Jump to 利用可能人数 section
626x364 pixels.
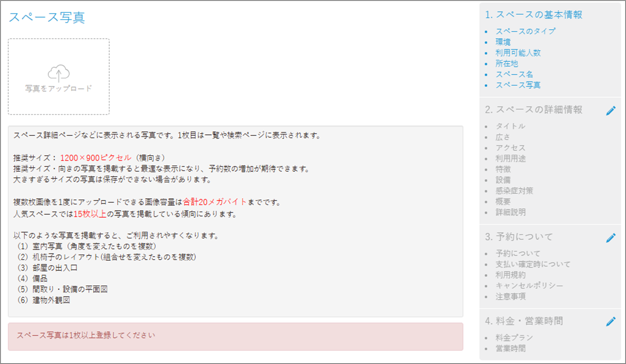pyautogui.click(x=518, y=53)
